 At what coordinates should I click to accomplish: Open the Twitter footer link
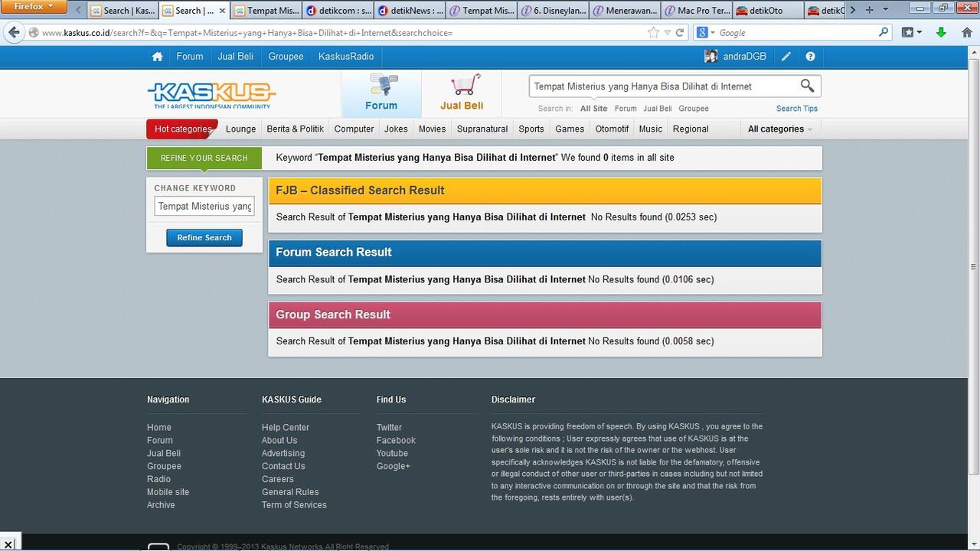(x=389, y=428)
